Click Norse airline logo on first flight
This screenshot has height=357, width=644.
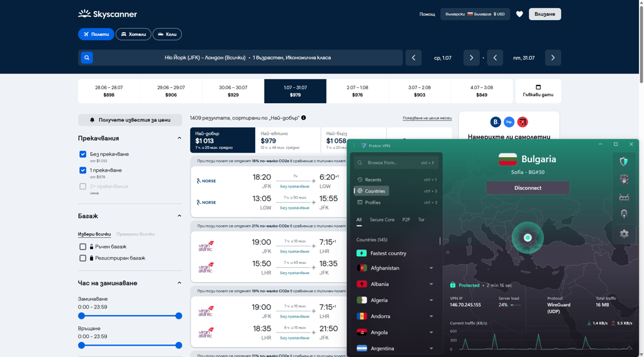pos(206,180)
